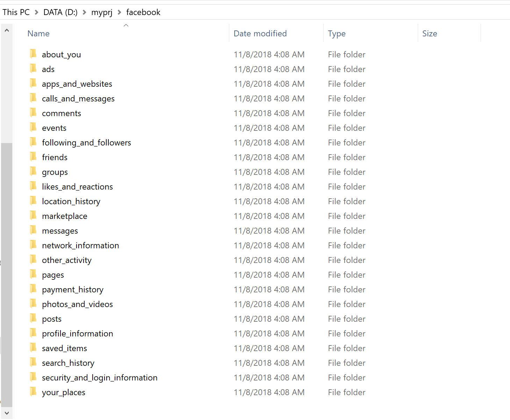Select the comments folder name

pos(62,113)
